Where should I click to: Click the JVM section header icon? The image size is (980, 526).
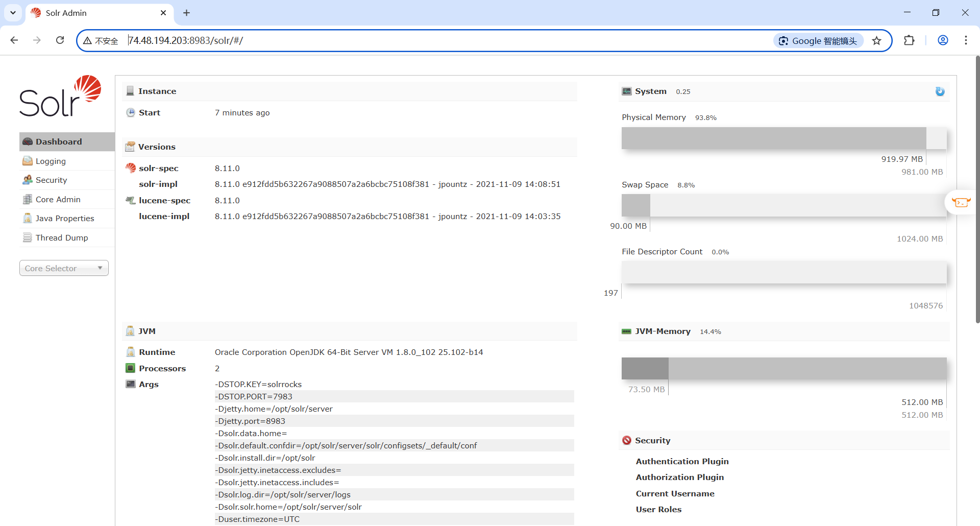click(130, 331)
